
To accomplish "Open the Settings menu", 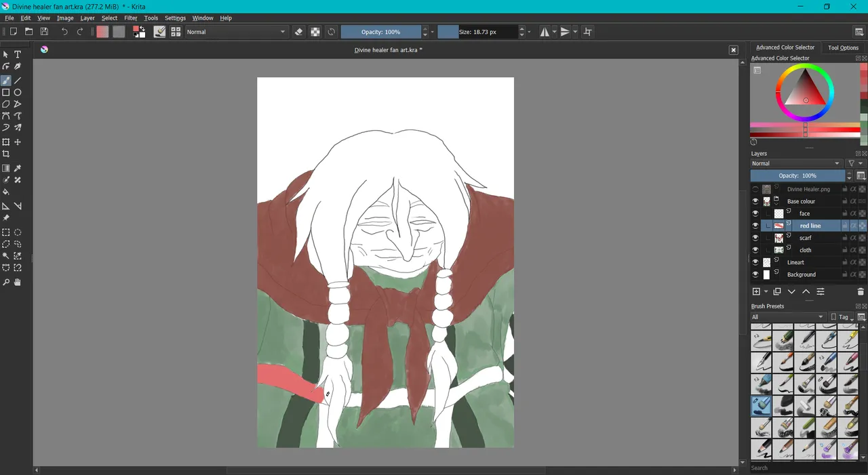I will (x=175, y=18).
